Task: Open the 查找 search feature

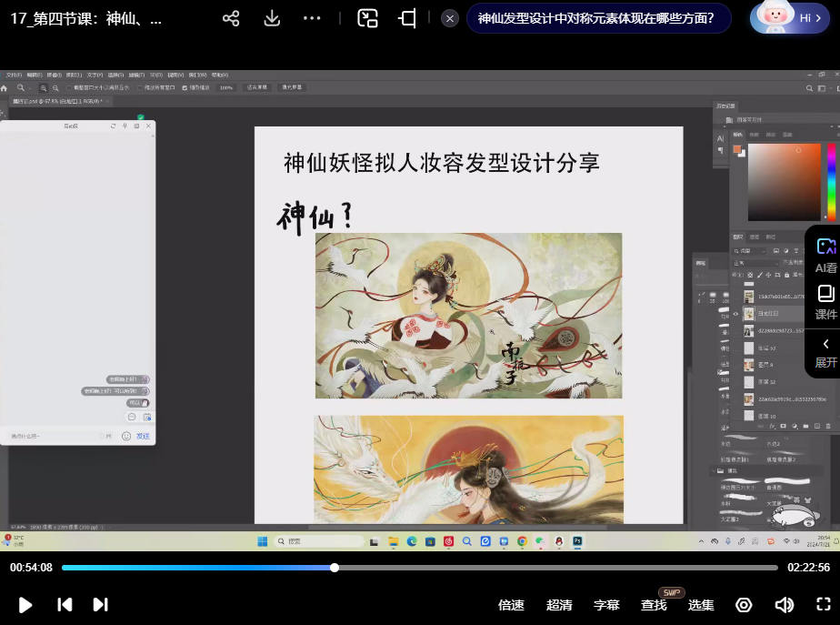Action: pyautogui.click(x=654, y=605)
